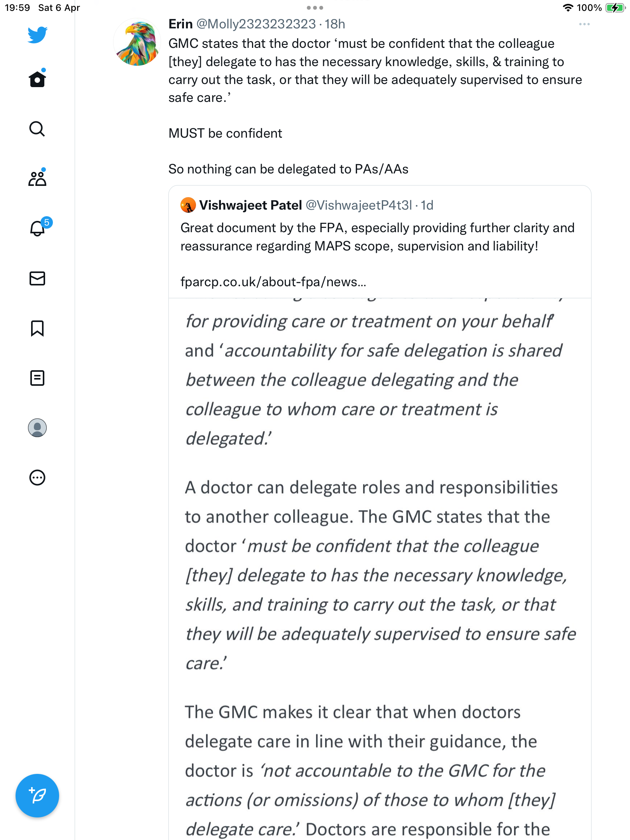Open the Communities people icon
This screenshot has height=840, width=630.
[37, 178]
